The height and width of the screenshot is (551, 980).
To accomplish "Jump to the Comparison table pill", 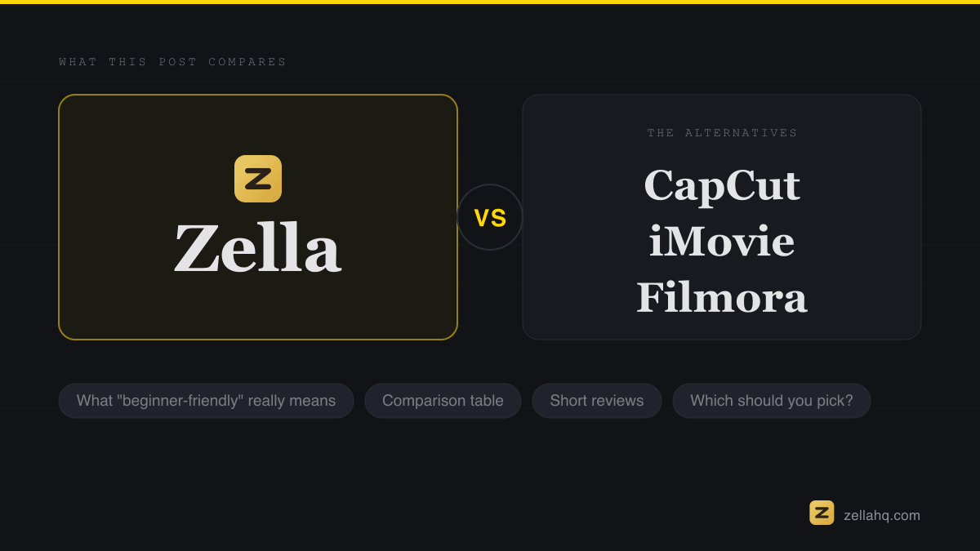I will click(443, 401).
